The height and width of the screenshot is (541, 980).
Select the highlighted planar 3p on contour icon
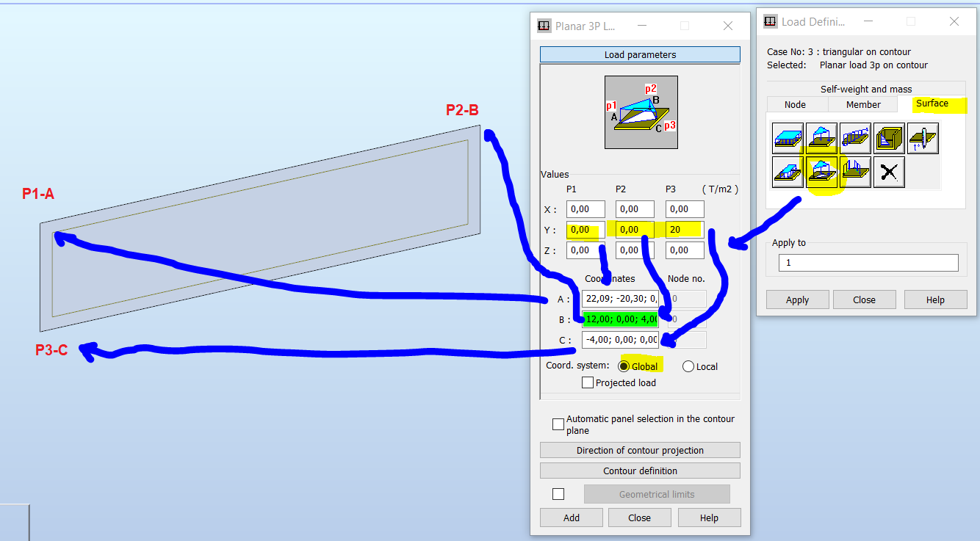(821, 171)
